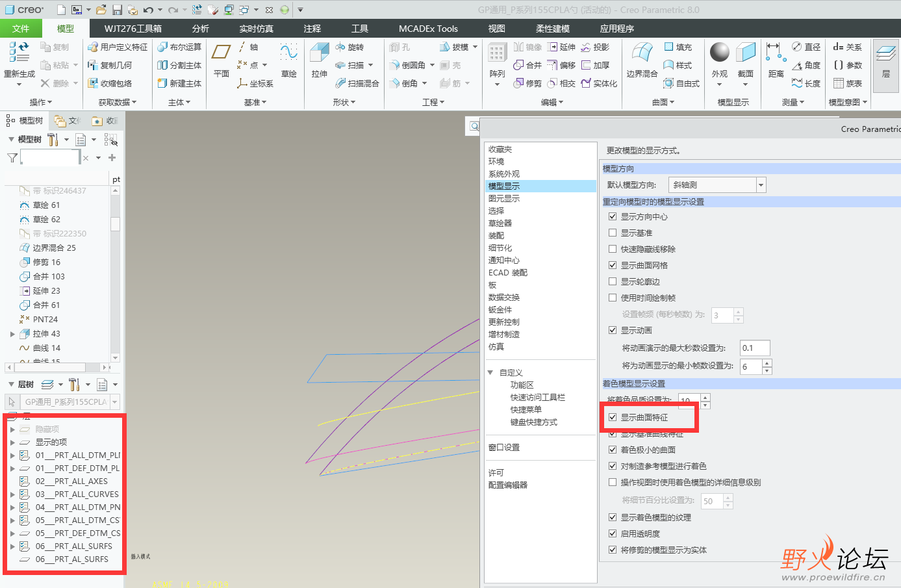Select the Revolve (旋转) tool
This screenshot has height=588, width=901.
pyautogui.click(x=349, y=47)
